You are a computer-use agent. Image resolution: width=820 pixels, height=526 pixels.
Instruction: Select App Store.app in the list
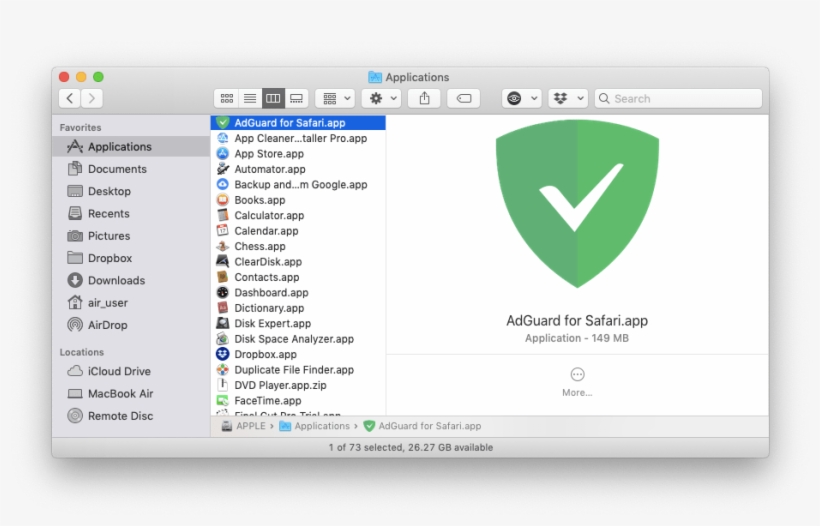[x=298, y=154]
